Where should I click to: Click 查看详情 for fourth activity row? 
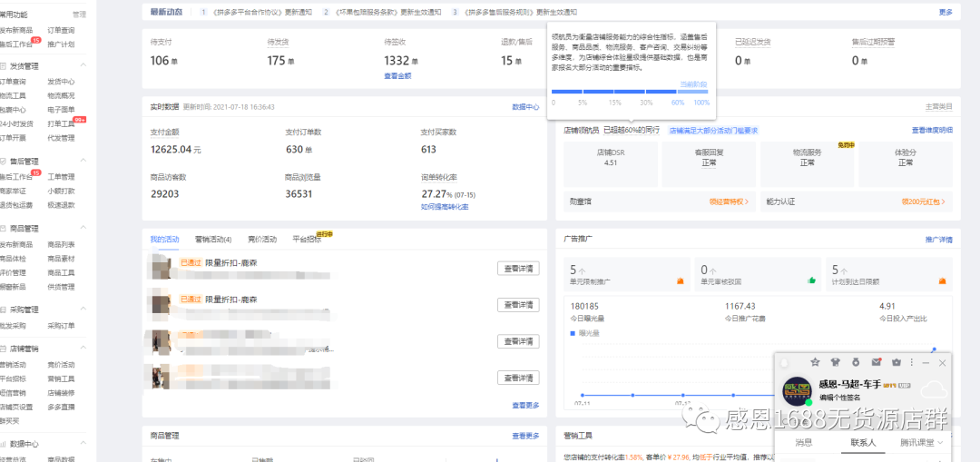[x=518, y=378]
